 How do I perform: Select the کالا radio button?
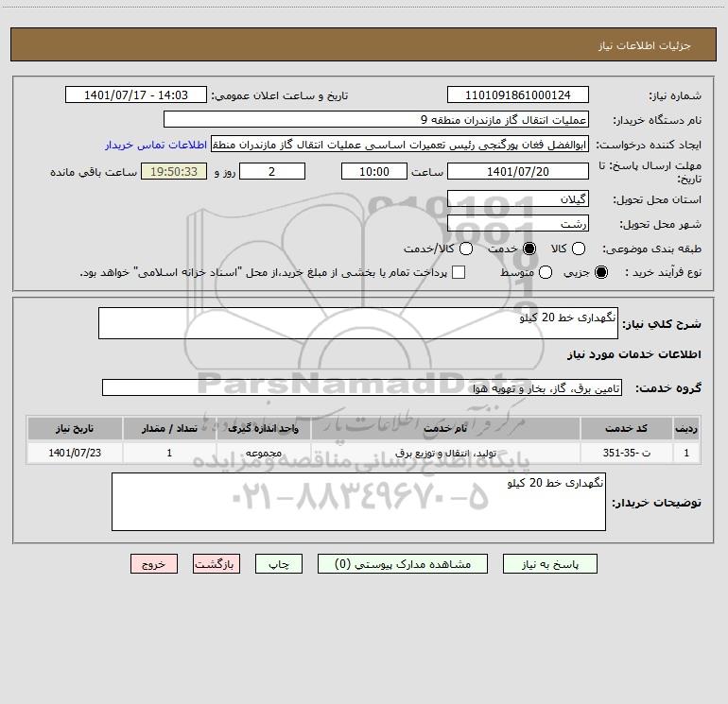[x=578, y=249]
